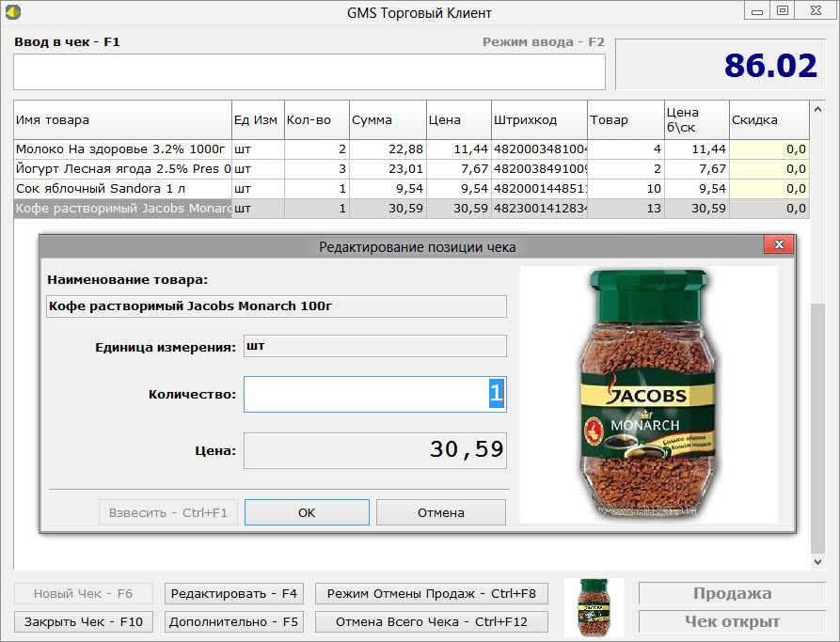The width and height of the screenshot is (840, 642).
Task: Click Закрыть Чек - F10 button
Action: 83,621
